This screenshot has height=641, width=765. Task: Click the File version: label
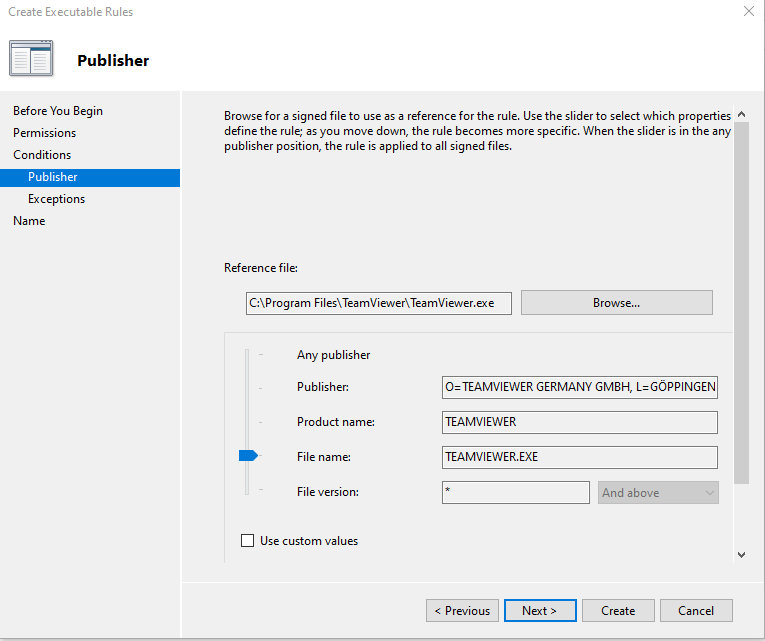(x=327, y=492)
